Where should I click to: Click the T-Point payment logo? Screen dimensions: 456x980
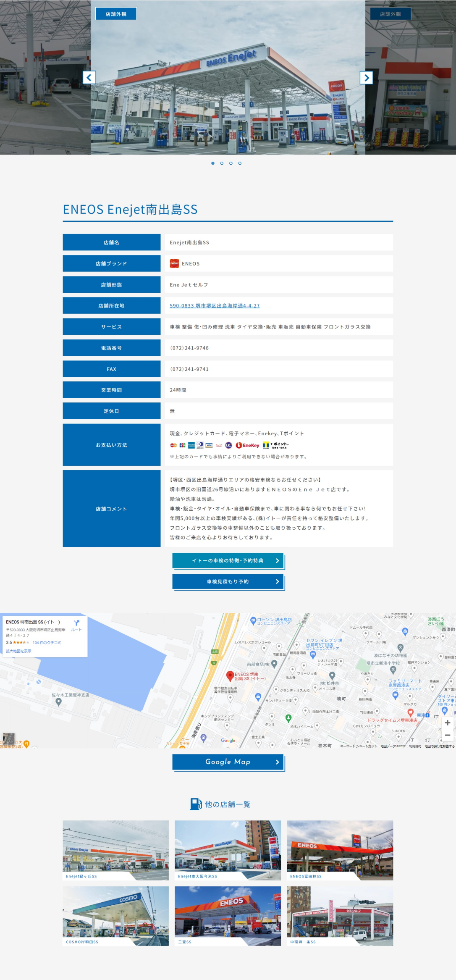pos(275,445)
